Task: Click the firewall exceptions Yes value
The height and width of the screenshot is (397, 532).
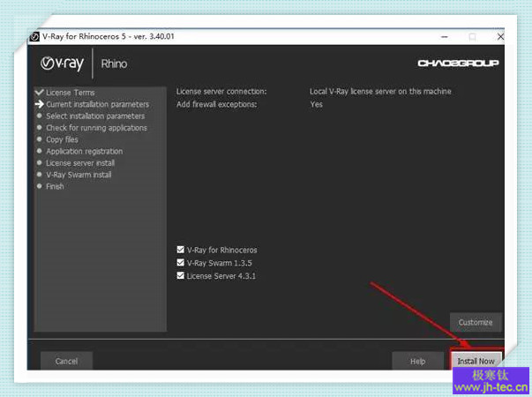Action: click(316, 104)
